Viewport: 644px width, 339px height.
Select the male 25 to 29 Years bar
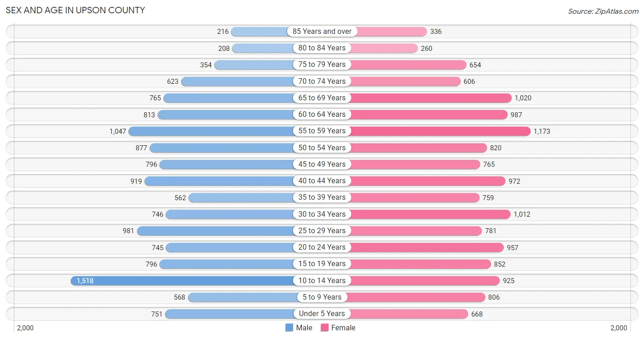[x=217, y=230]
